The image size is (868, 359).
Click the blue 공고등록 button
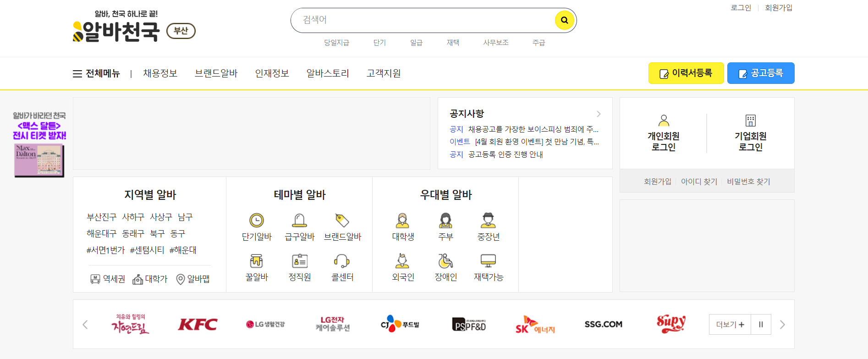760,73
